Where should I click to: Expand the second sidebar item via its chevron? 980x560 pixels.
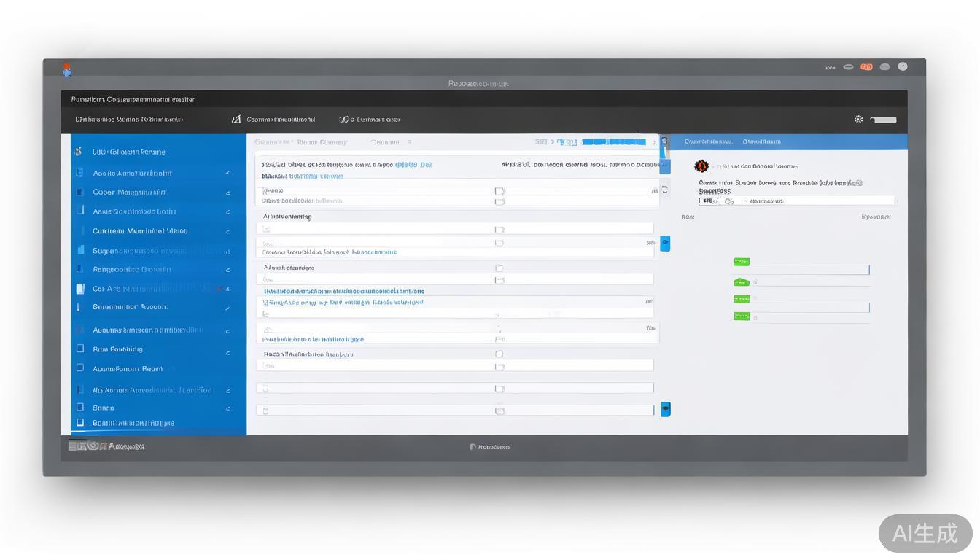click(x=227, y=174)
